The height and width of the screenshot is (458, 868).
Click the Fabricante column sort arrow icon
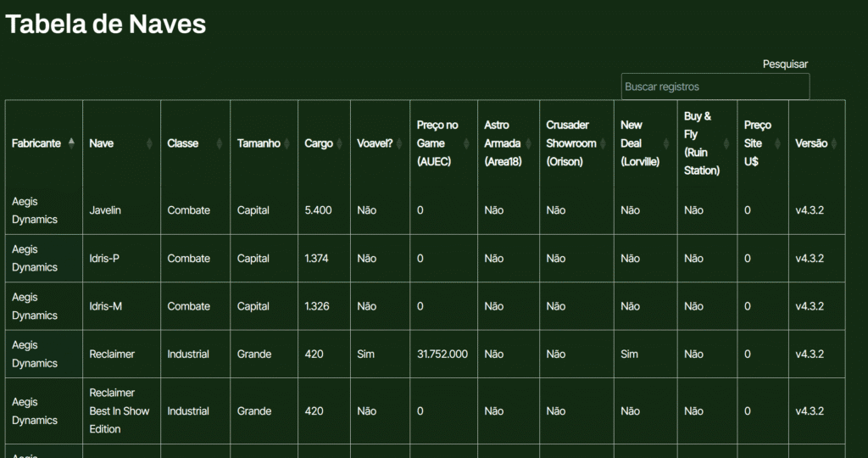pyautogui.click(x=71, y=143)
